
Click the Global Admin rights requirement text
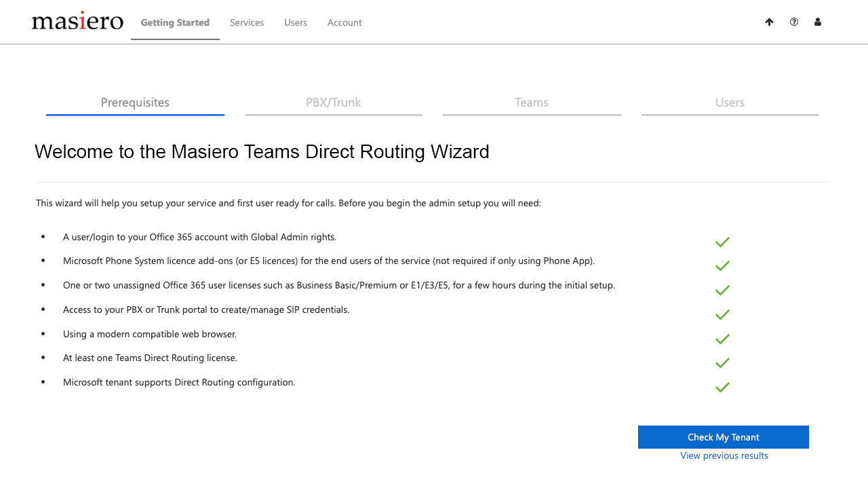[x=199, y=237]
